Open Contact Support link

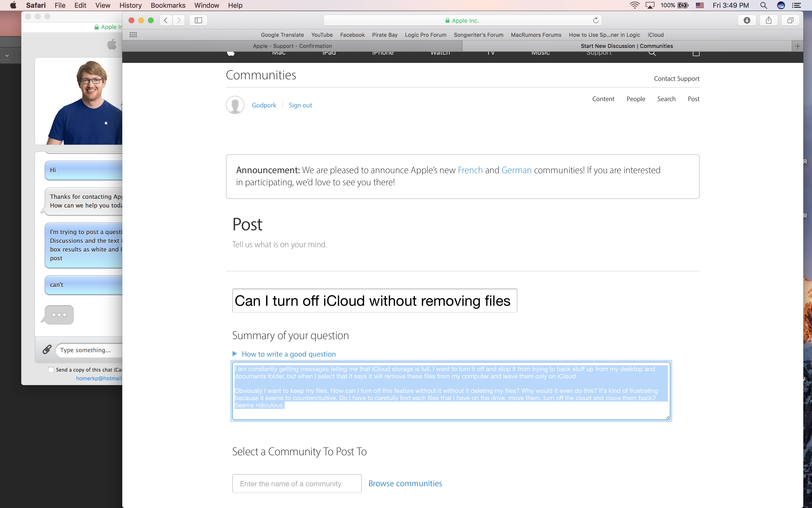coord(676,79)
